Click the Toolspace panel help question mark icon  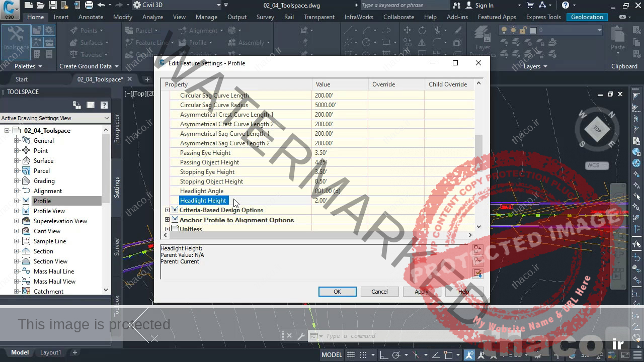pyautogui.click(x=104, y=105)
